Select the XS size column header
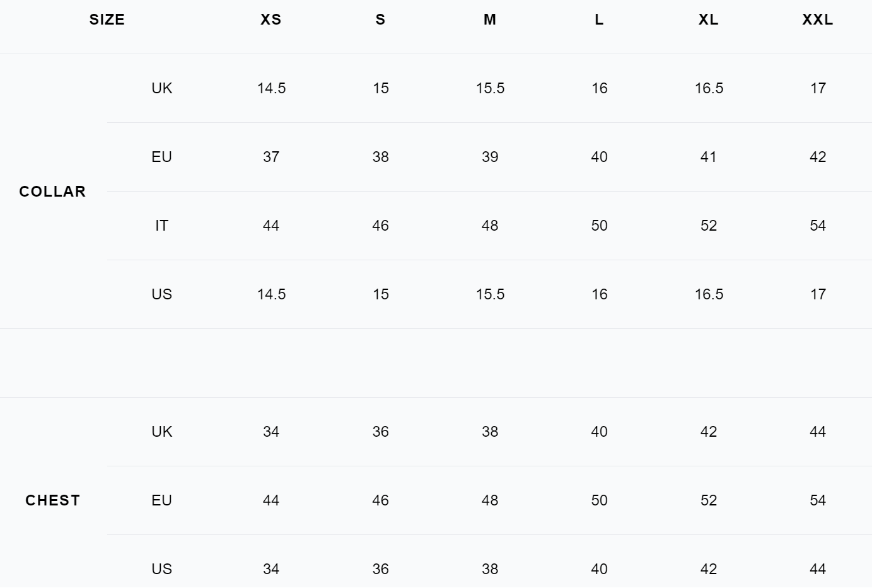This screenshot has width=872, height=588. (x=271, y=20)
